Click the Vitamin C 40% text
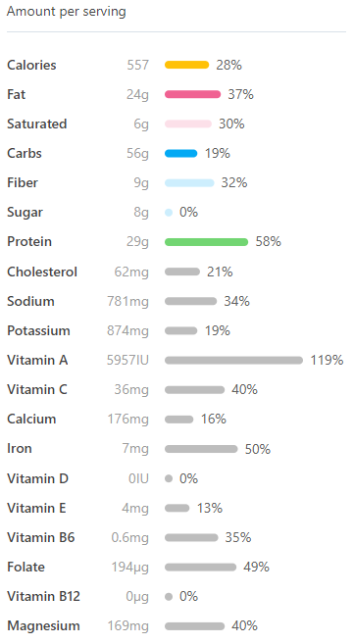Viewport: 354px width, 644px height. tap(245, 389)
